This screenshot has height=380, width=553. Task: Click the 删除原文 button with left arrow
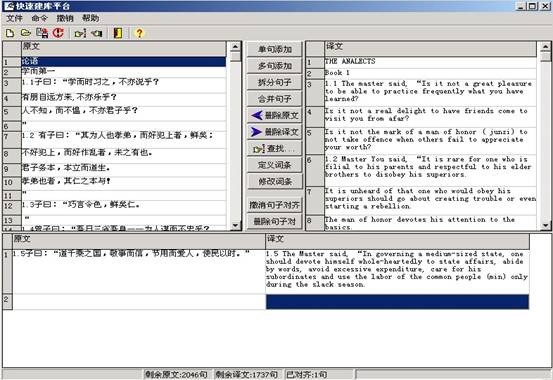tap(275, 115)
